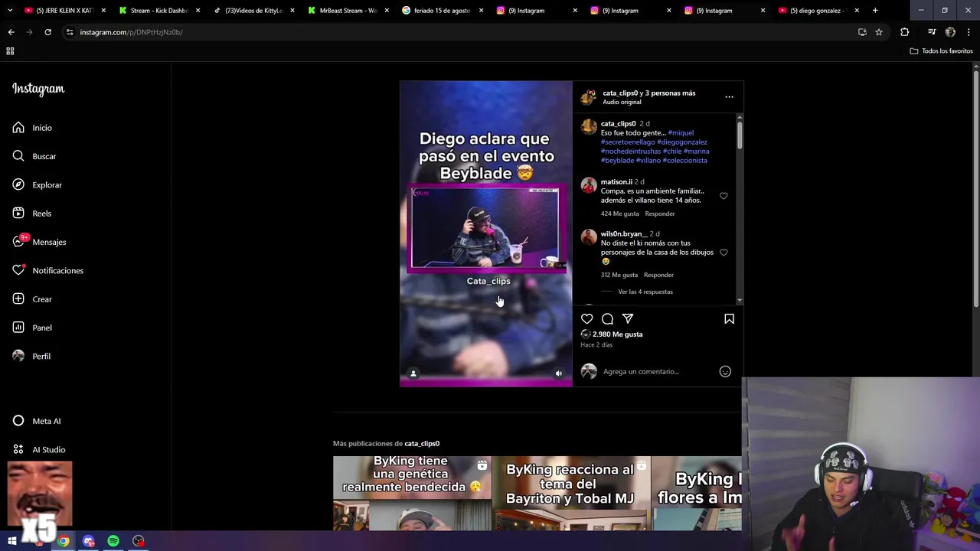Open Windows Start menu
Image resolution: width=980 pixels, height=551 pixels.
pyautogui.click(x=12, y=541)
